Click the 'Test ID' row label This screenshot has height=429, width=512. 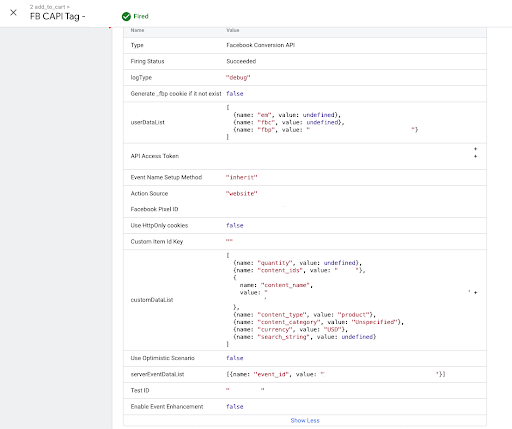(x=140, y=390)
